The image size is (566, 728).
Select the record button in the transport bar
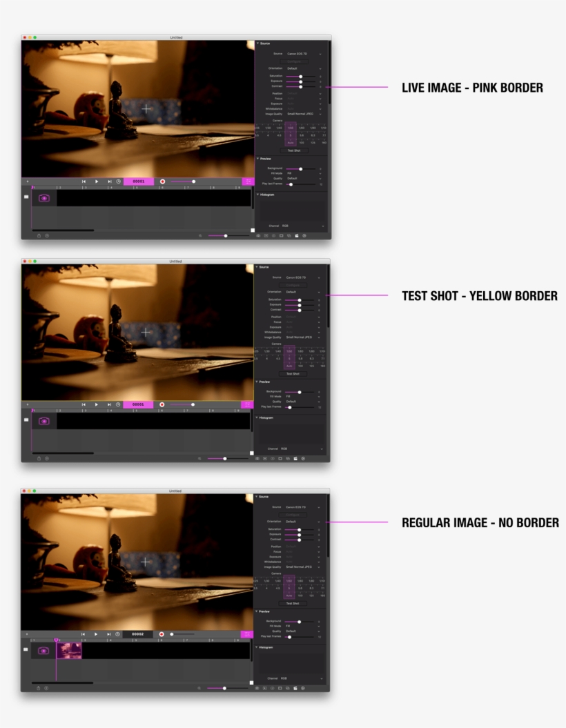(162, 181)
